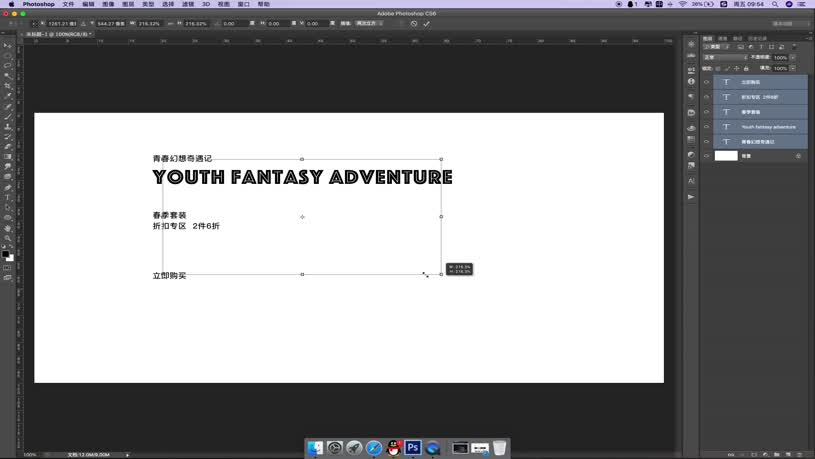Open Safari from the Dock
815x459 pixels.
pyautogui.click(x=374, y=447)
